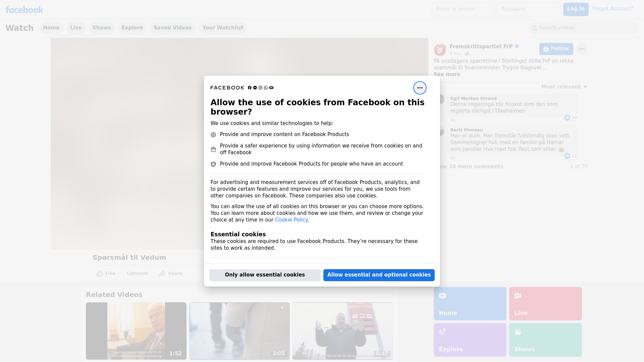
Task: Open the Cookie Policy link
Action: point(291,220)
